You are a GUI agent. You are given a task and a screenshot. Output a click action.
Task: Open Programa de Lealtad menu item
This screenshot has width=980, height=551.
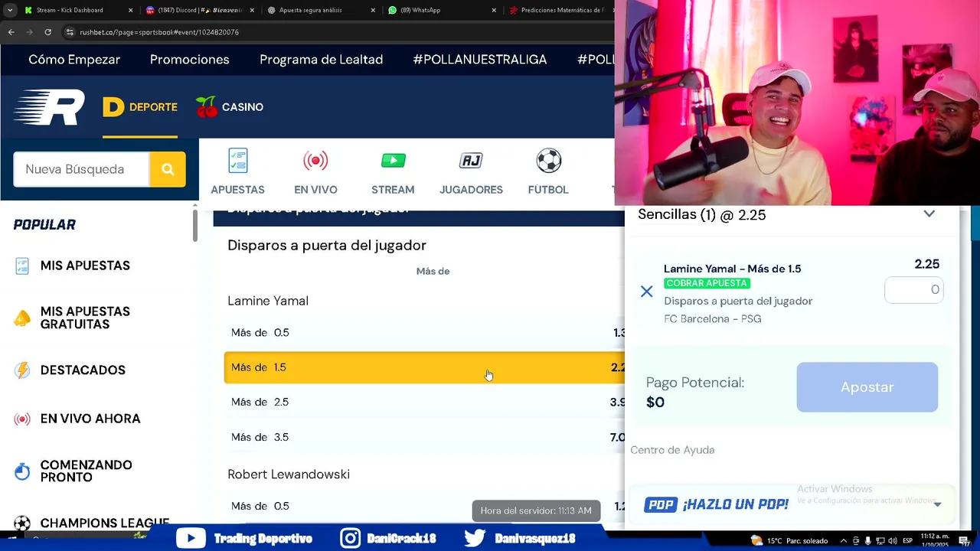(x=322, y=60)
